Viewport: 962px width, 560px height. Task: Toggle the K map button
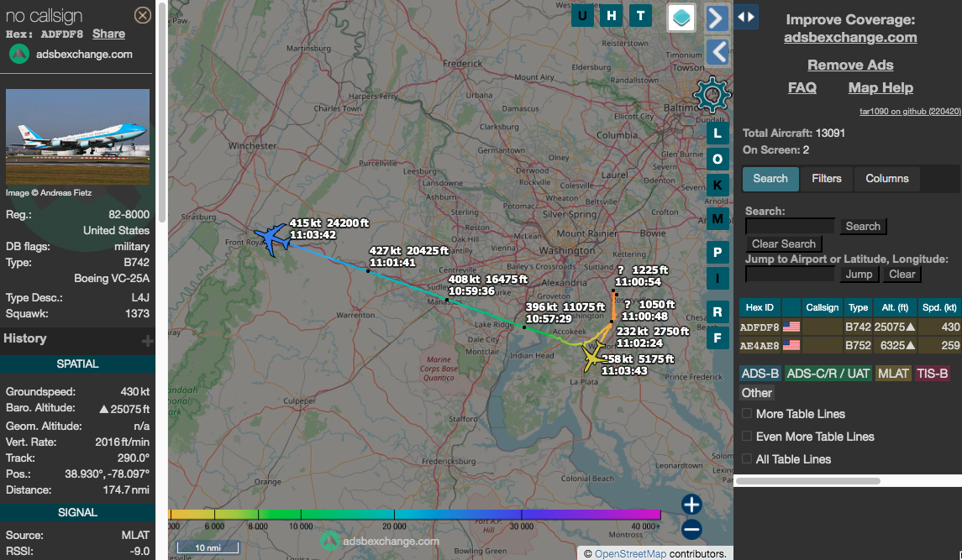pyautogui.click(x=718, y=186)
